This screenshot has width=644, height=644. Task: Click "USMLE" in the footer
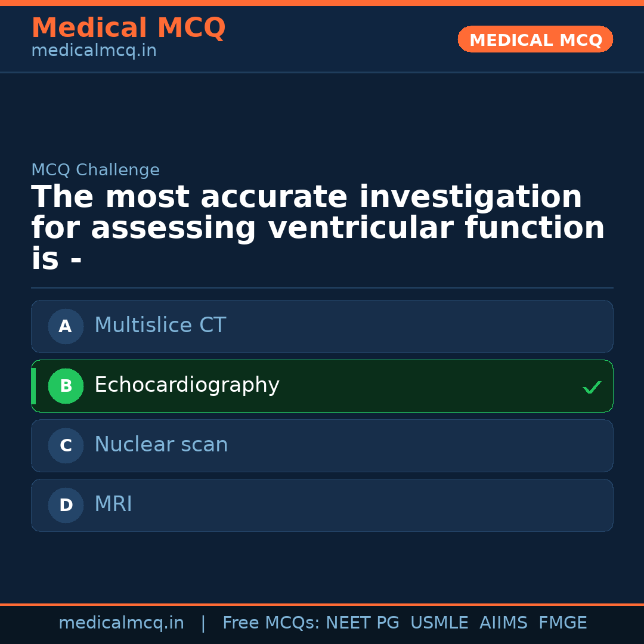(x=439, y=623)
